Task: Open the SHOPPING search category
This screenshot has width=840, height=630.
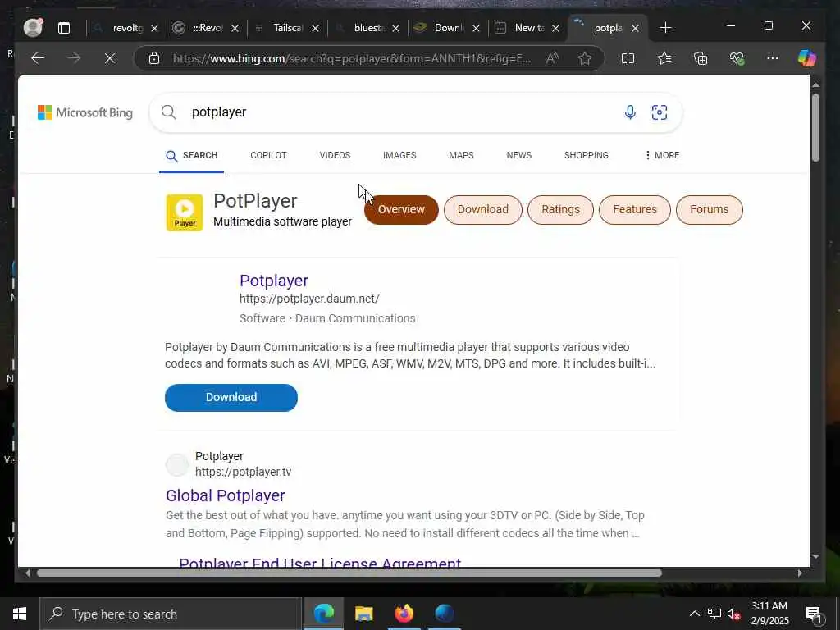Action: pos(586,155)
